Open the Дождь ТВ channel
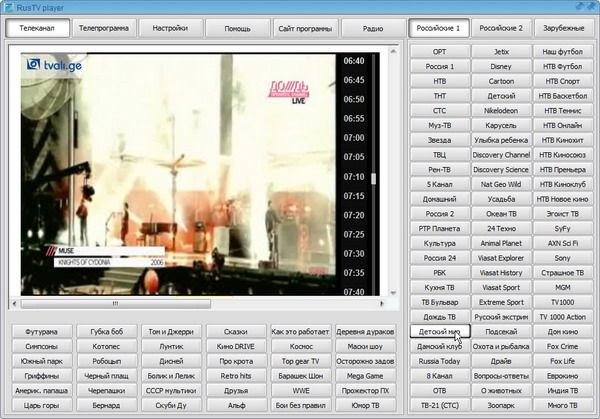Viewport: 600px width, 419px height. 440,317
